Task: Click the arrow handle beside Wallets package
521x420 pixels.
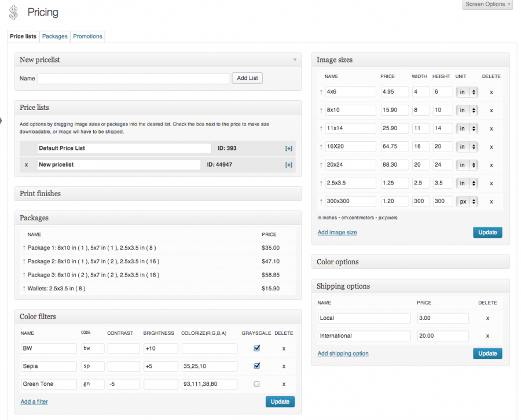Action: tap(24, 289)
